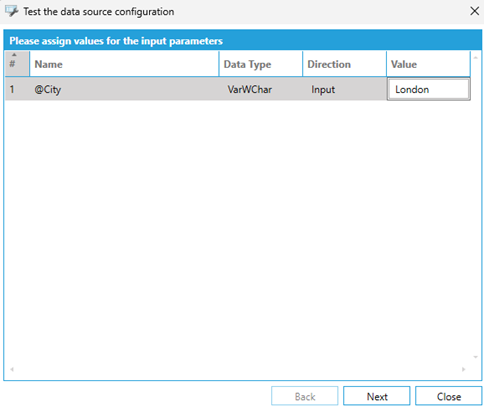The image size is (484, 407).
Task: Close the data source test dialog
Action: click(474, 11)
